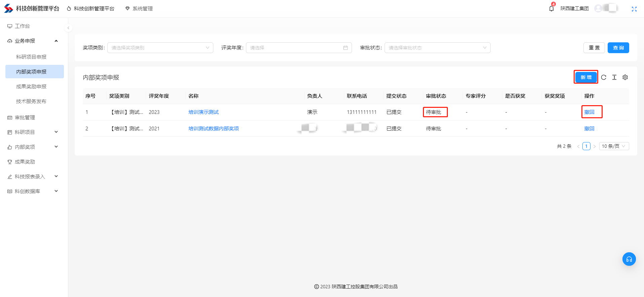Open table column settings gear
The height and width of the screenshot is (297, 644).
[625, 77]
